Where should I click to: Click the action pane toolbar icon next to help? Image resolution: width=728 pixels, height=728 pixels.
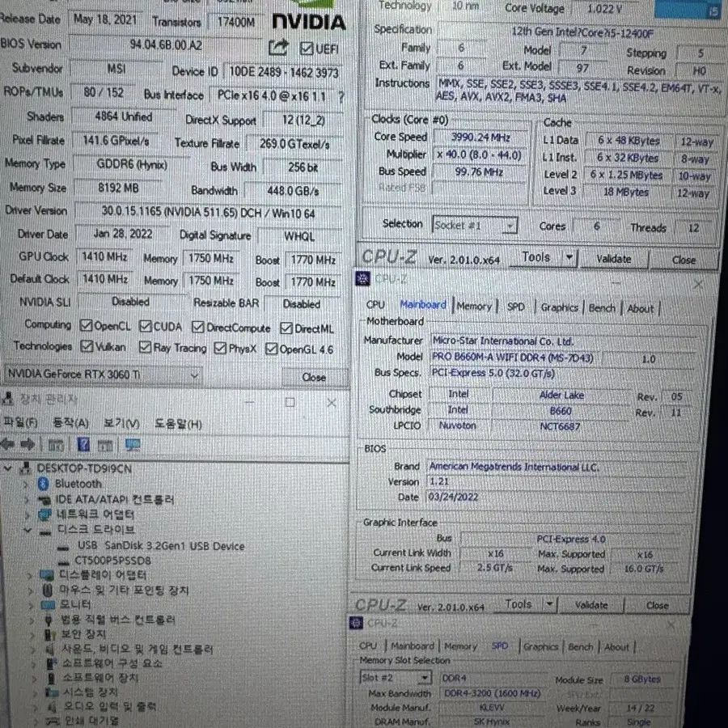point(105,446)
